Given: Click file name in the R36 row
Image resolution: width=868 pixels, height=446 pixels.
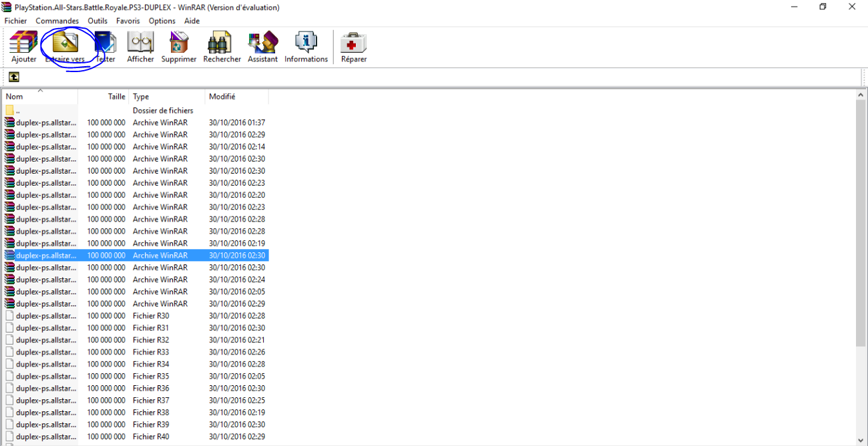Looking at the screenshot, I should coord(46,388).
